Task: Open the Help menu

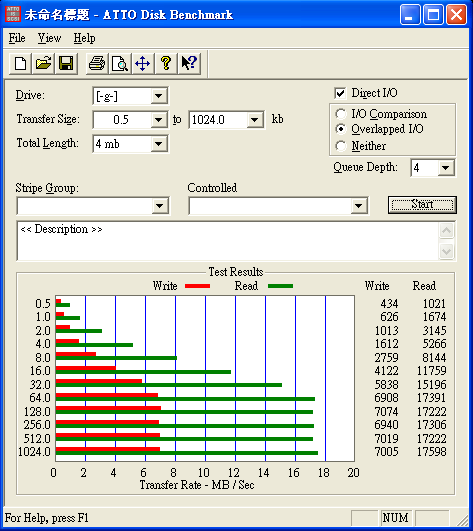Action: [x=84, y=38]
